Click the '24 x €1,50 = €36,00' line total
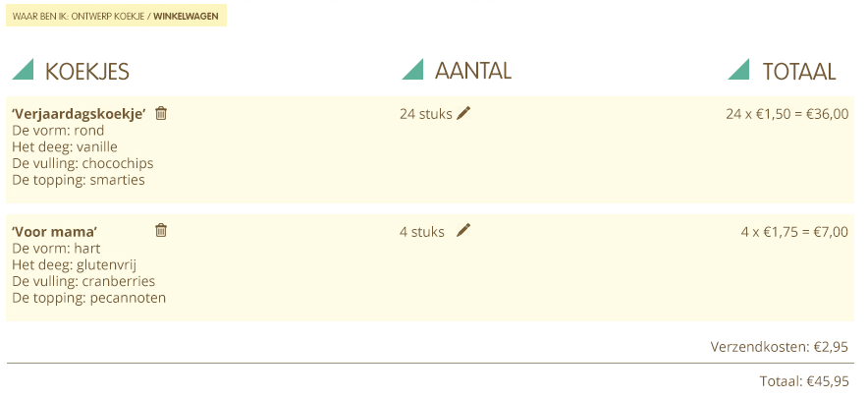The image size is (868, 399). coord(787,114)
